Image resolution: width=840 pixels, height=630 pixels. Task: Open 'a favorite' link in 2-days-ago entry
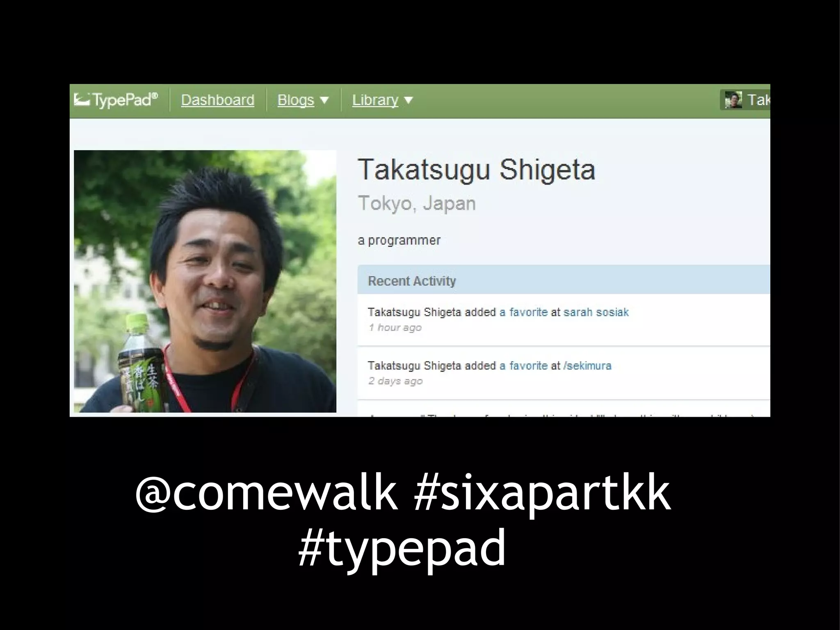click(523, 365)
